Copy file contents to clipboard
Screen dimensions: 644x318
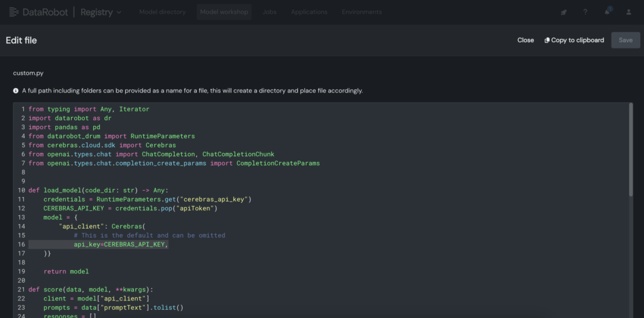point(574,40)
